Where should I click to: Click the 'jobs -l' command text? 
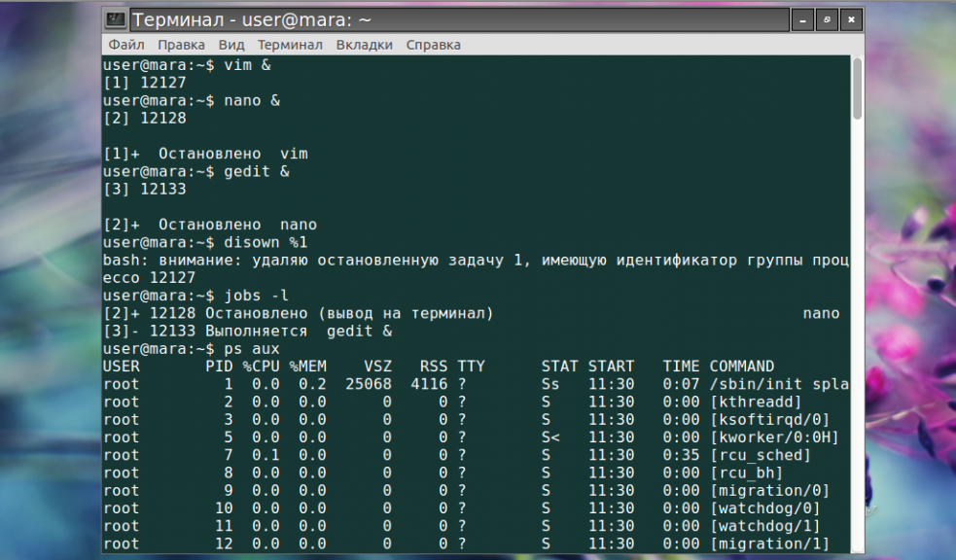(256, 296)
